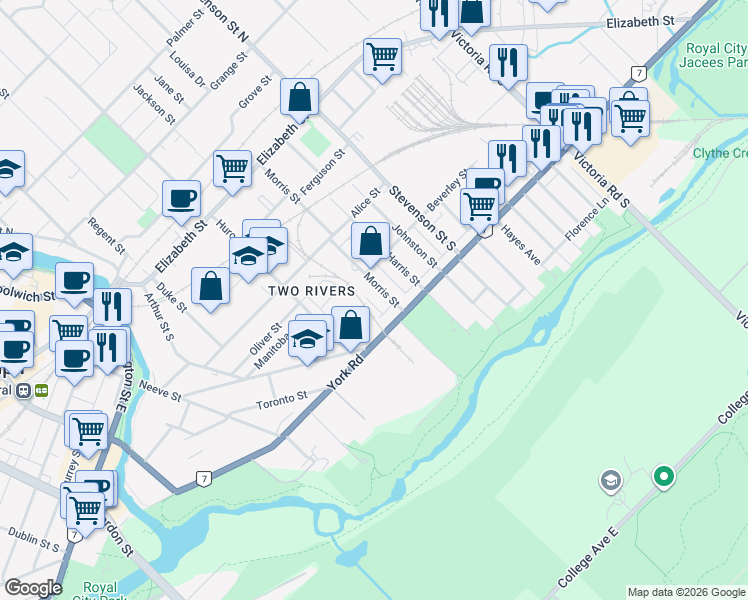748x600 pixels.
Task: Click shopping cart marker near Stevenson St N
Action: point(382,59)
